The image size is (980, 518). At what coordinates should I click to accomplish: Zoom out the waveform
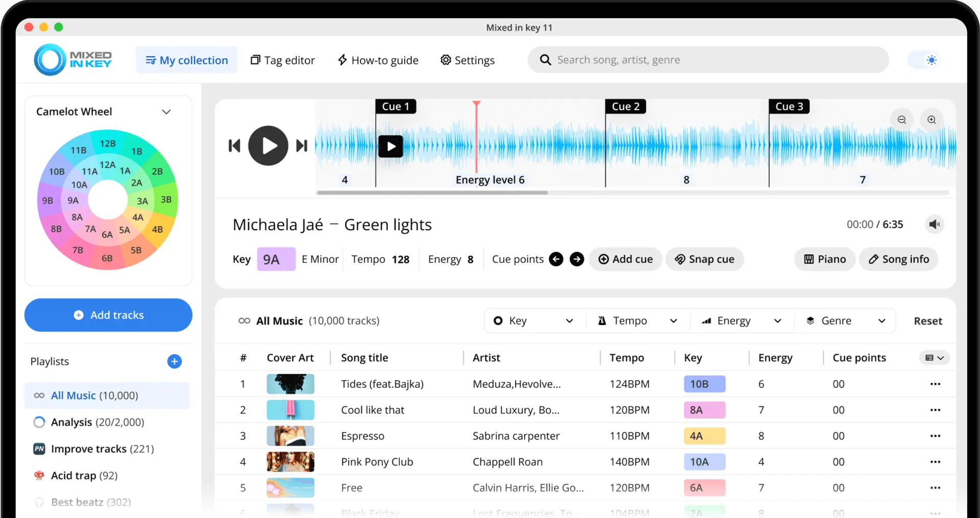tap(902, 119)
